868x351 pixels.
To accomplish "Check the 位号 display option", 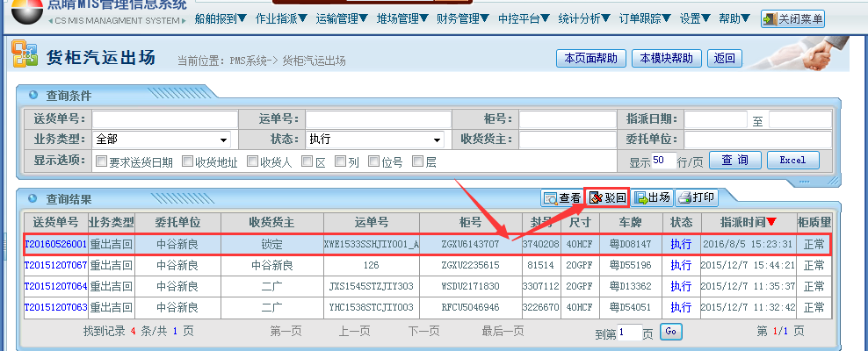I will coord(374,161).
